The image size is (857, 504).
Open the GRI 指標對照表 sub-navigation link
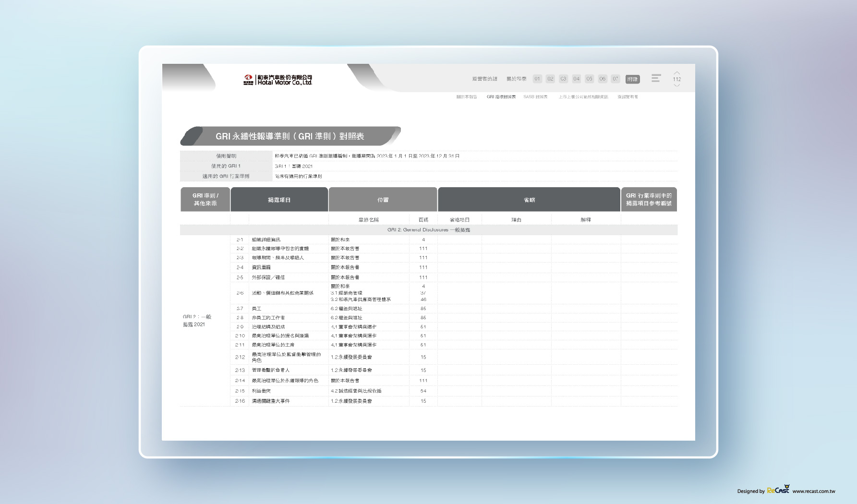coord(501,97)
